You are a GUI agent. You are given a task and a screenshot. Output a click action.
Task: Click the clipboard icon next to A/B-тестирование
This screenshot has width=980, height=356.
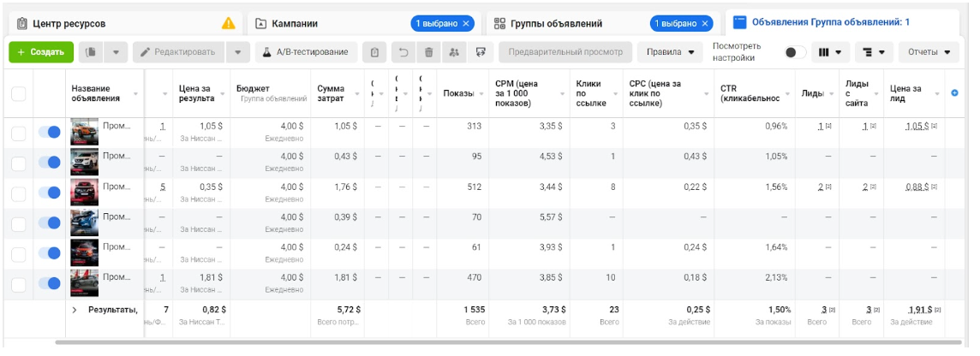pyautogui.click(x=373, y=52)
